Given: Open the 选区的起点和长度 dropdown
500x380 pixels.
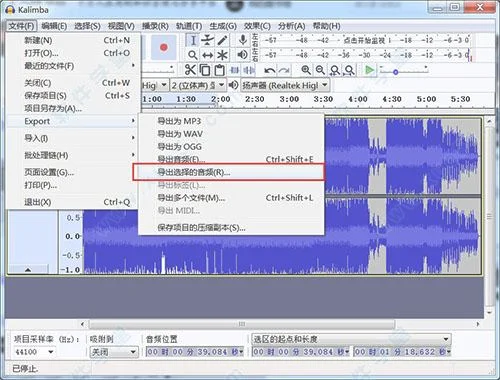Looking at the screenshot, I should point(351,339).
